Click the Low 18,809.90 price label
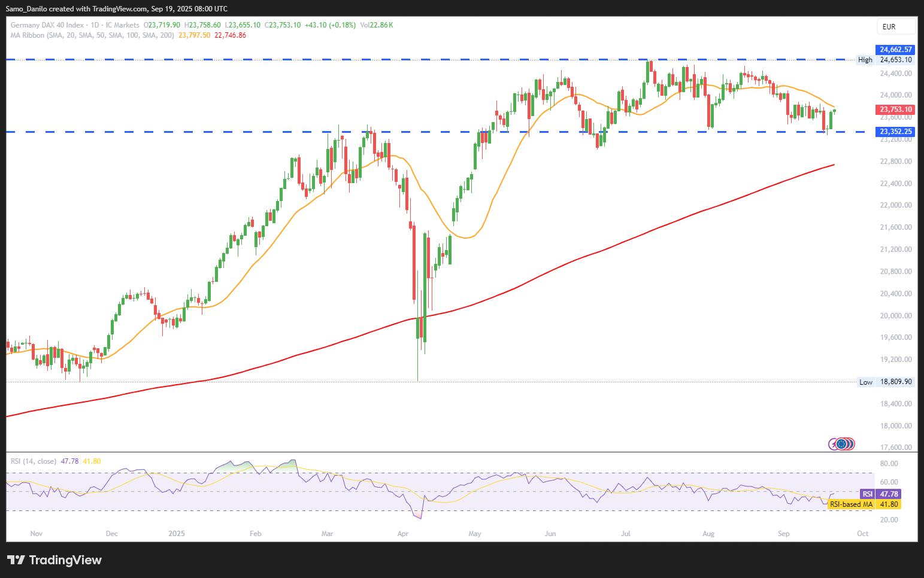This screenshot has width=924, height=578. [886, 382]
